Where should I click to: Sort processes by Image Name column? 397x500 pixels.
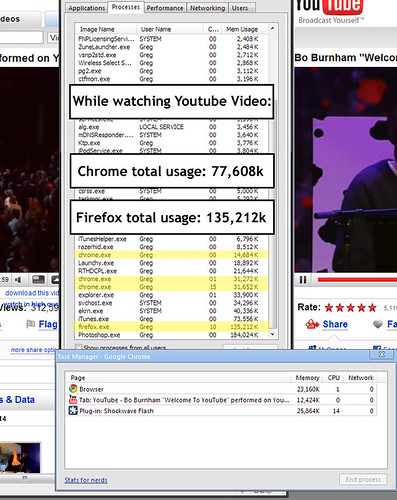click(106, 29)
